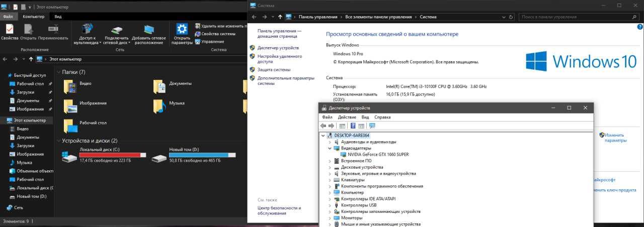644x227 pixels.
Task: Select Новый том (D:) in navigation pane
Action: pos(28,196)
